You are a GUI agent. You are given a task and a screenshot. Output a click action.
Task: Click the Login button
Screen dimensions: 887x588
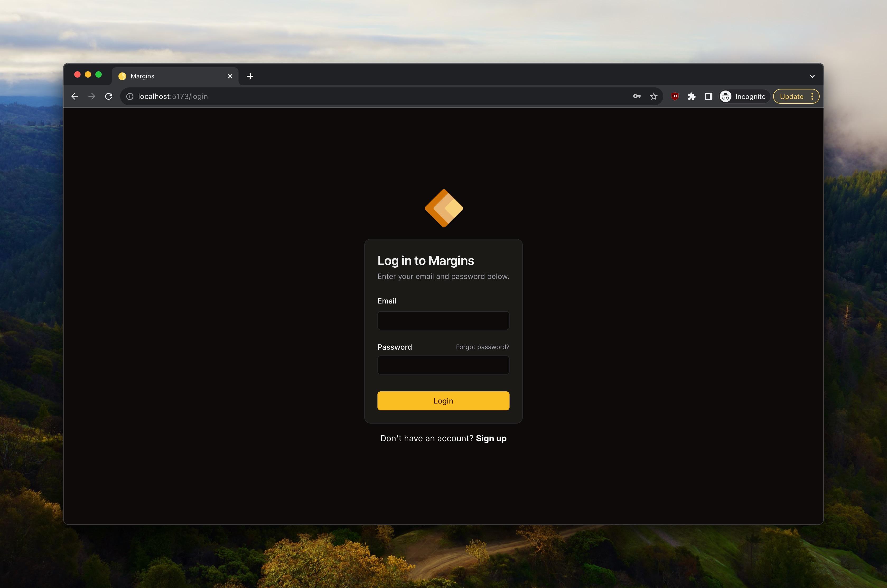pyautogui.click(x=443, y=401)
